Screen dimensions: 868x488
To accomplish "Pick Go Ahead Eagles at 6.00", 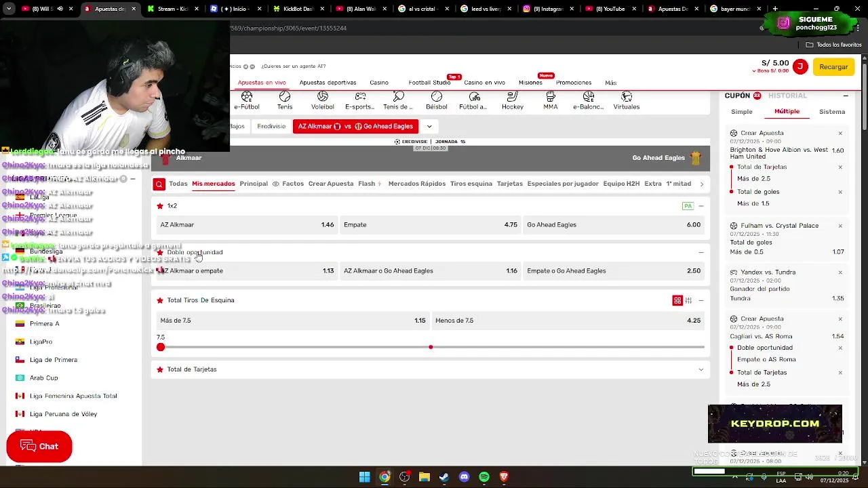I will [614, 225].
